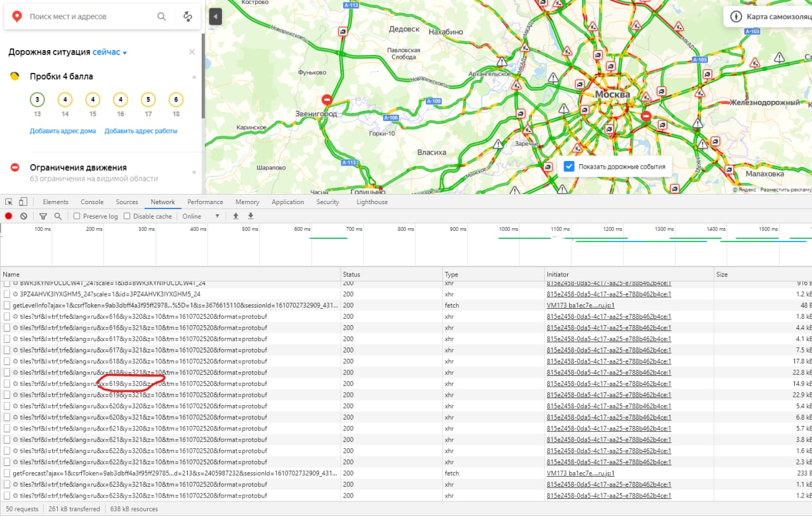Image resolution: width=812 pixels, height=516 pixels.
Task: Open the Online throttling dropdown
Action: [201, 216]
